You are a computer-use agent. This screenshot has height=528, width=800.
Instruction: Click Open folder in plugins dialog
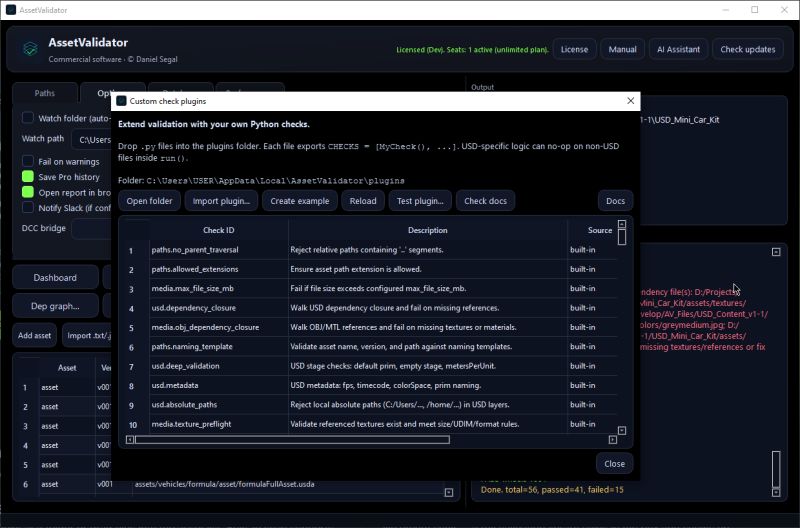click(149, 200)
